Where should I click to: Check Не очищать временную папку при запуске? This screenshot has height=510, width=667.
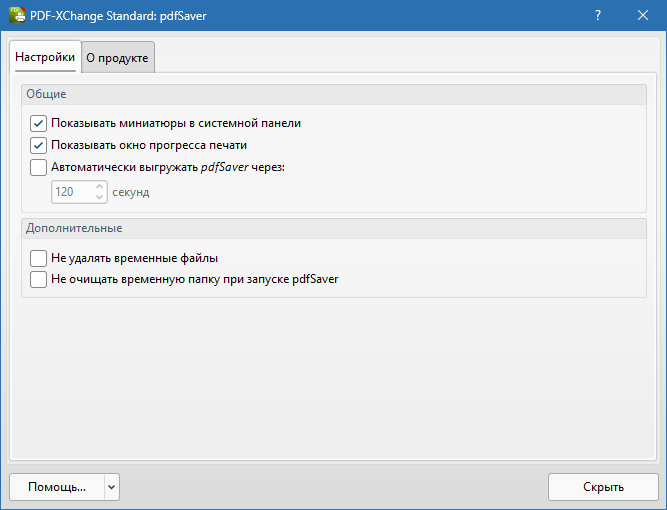(38, 279)
